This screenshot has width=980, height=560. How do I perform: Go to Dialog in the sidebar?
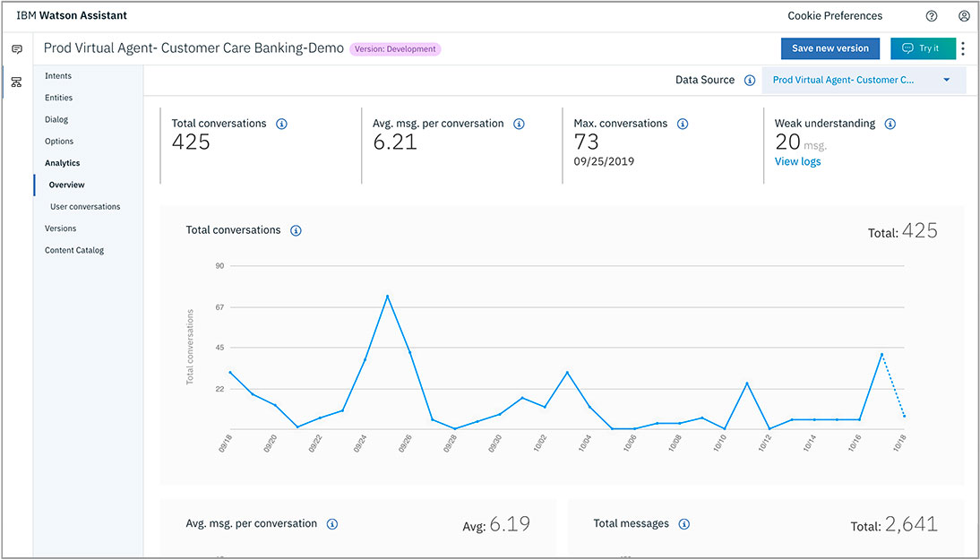(56, 119)
